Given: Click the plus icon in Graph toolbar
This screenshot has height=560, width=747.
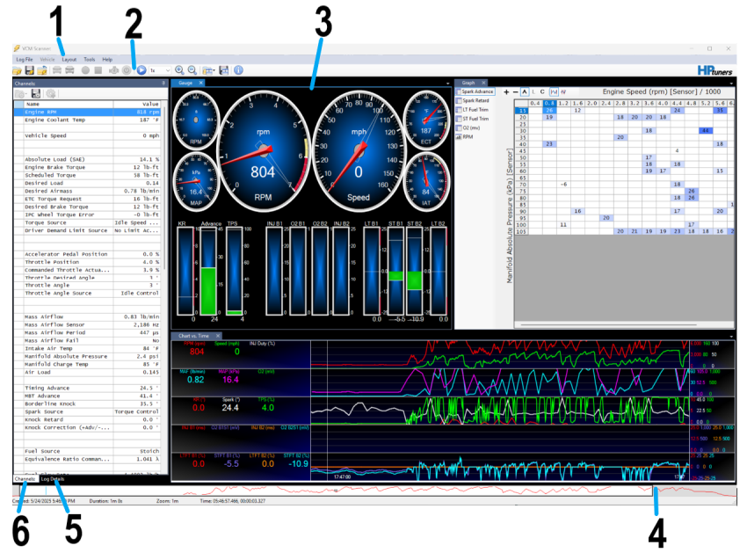Looking at the screenshot, I should (505, 91).
